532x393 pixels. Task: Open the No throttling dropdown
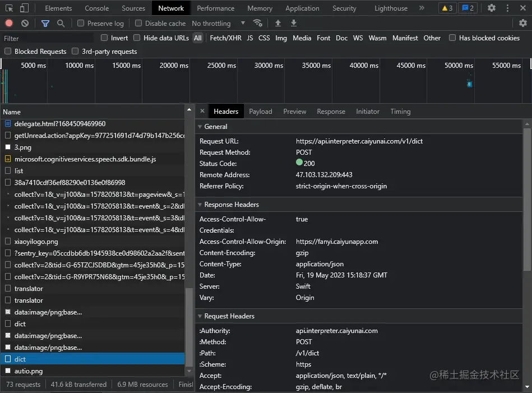218,23
